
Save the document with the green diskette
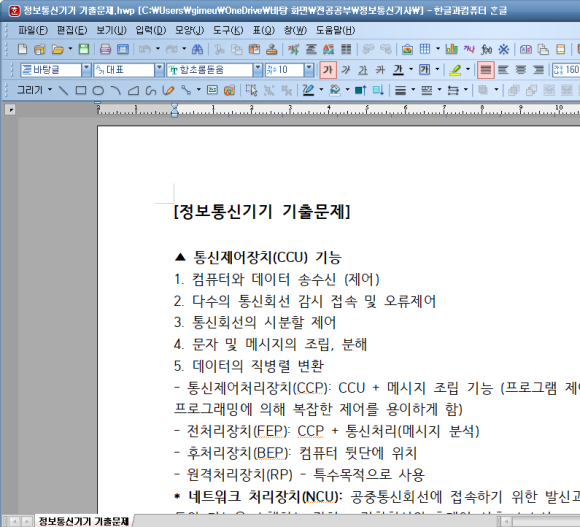coord(84,49)
